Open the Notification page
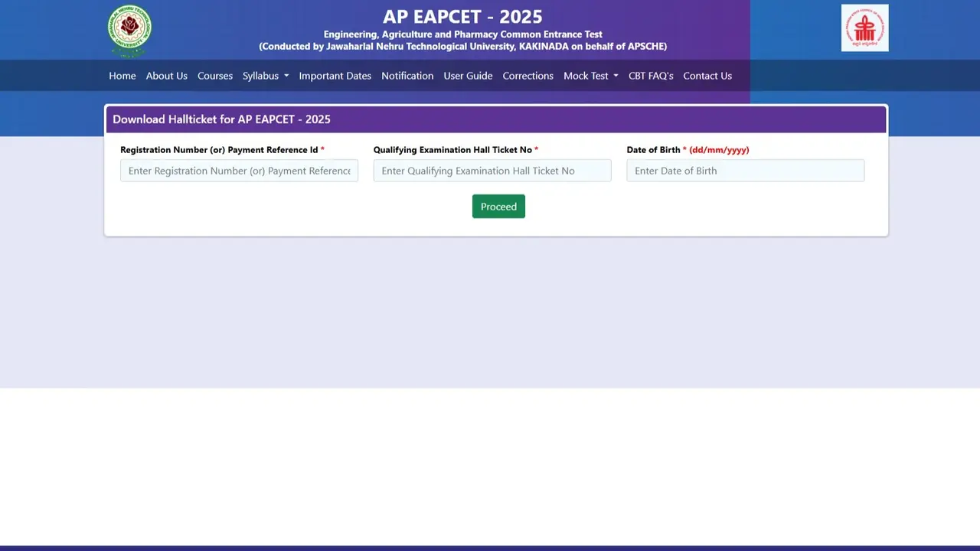 [407, 75]
